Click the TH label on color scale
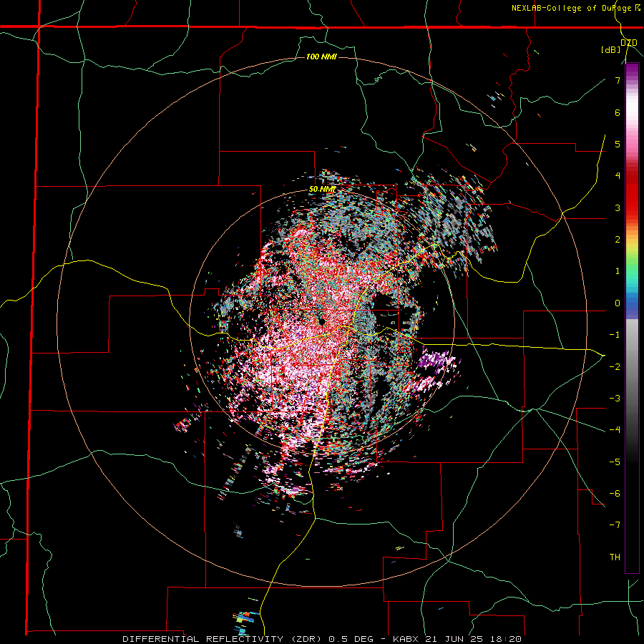Screen dimensions: 644x644 [615, 557]
